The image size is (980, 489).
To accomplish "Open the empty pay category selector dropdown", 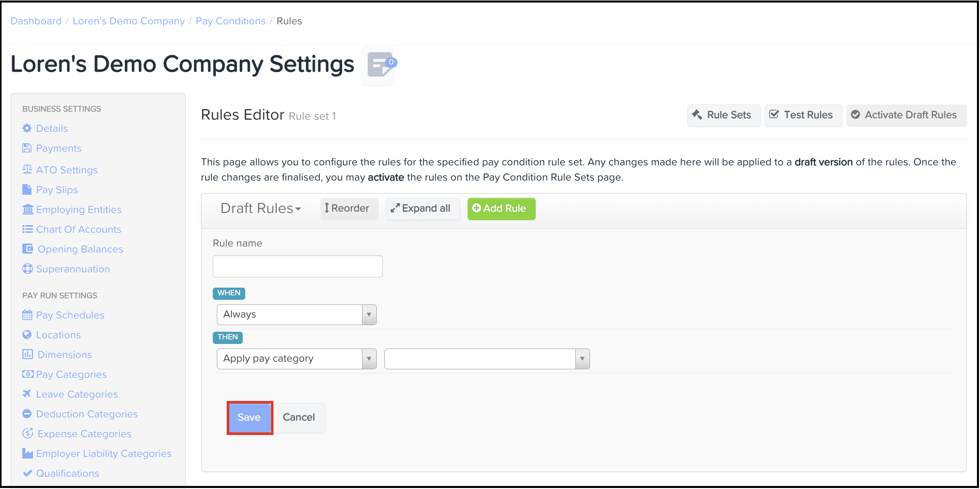I will tap(486, 359).
